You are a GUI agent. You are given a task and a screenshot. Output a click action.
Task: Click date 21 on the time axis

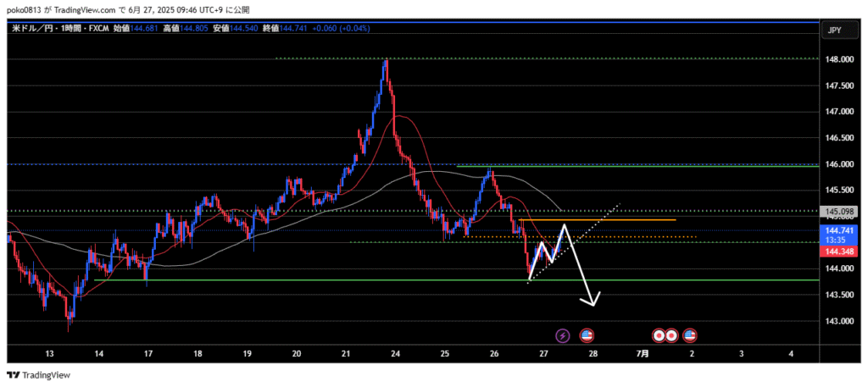tap(346, 353)
